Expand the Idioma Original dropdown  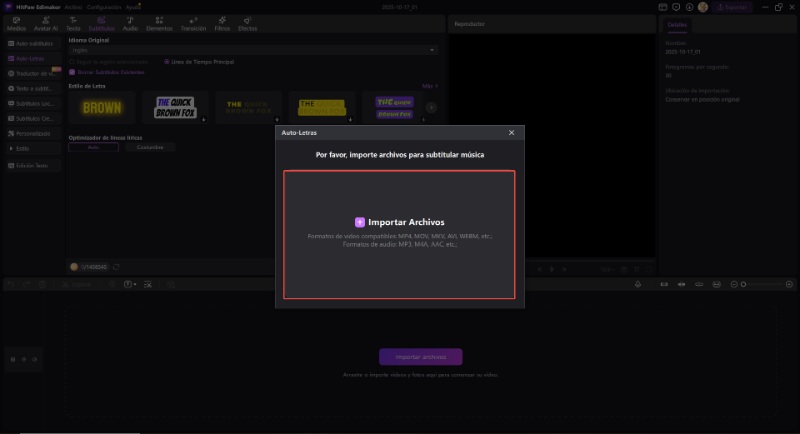[253, 50]
